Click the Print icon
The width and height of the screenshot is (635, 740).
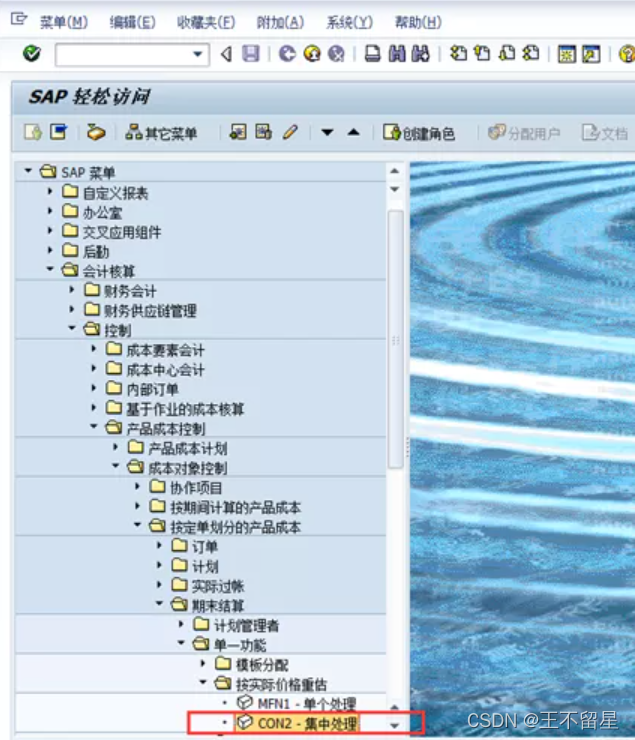click(372, 54)
